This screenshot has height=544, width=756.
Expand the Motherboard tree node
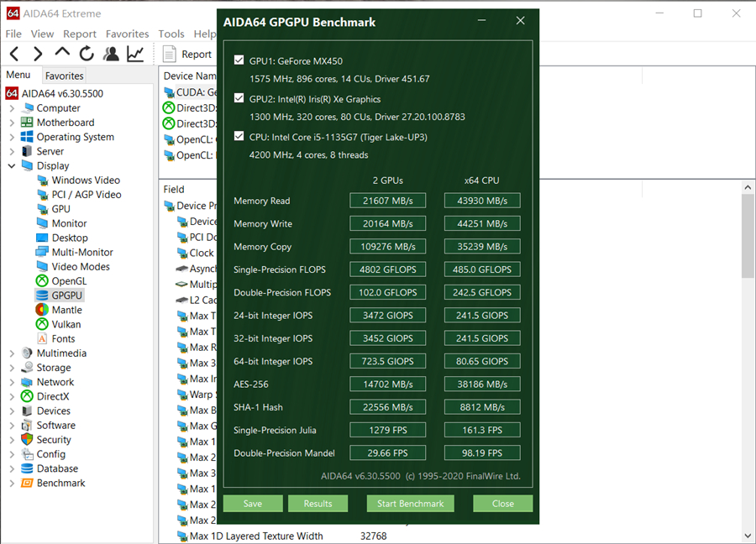(12, 123)
